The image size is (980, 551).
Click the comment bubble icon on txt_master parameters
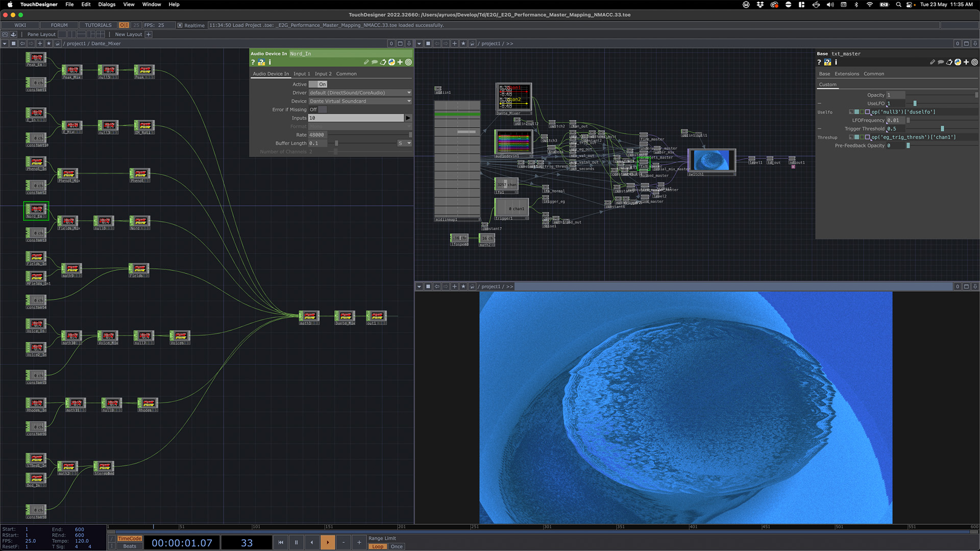[x=941, y=62]
